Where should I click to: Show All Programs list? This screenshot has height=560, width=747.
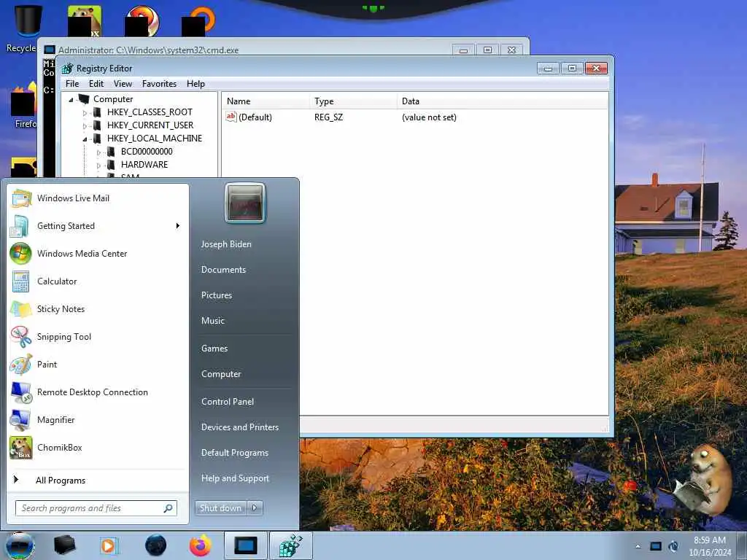tap(61, 481)
